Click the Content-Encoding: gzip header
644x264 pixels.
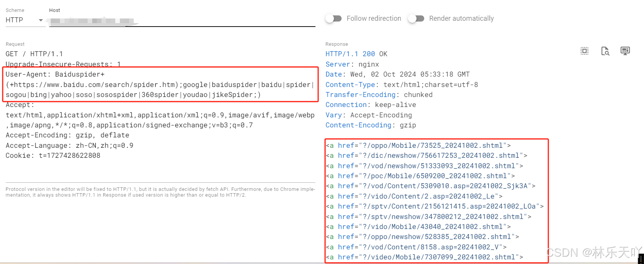tap(371, 125)
